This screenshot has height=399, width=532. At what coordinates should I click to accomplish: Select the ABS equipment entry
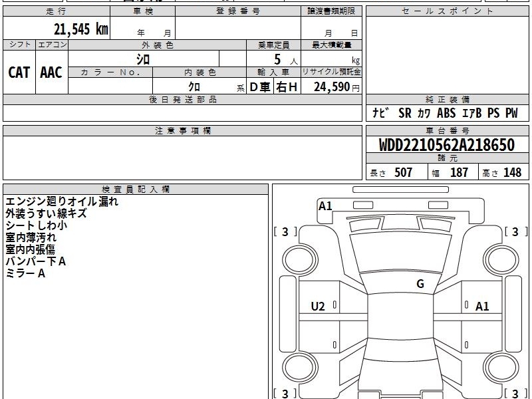point(446,112)
